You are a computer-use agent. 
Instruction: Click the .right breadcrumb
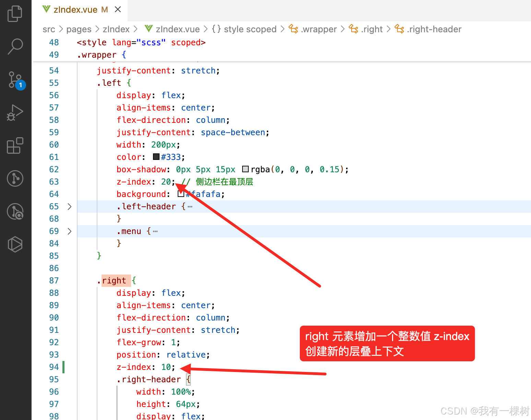coord(372,29)
